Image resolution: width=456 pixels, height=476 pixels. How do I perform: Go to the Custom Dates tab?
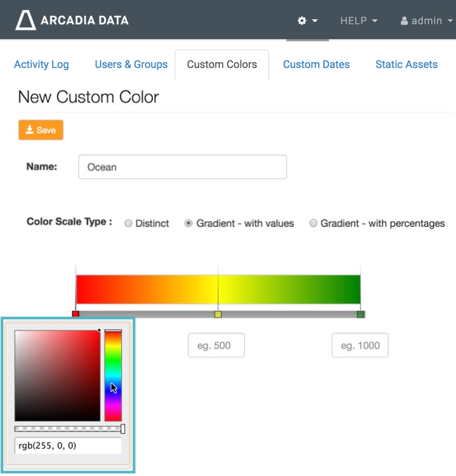coord(316,64)
